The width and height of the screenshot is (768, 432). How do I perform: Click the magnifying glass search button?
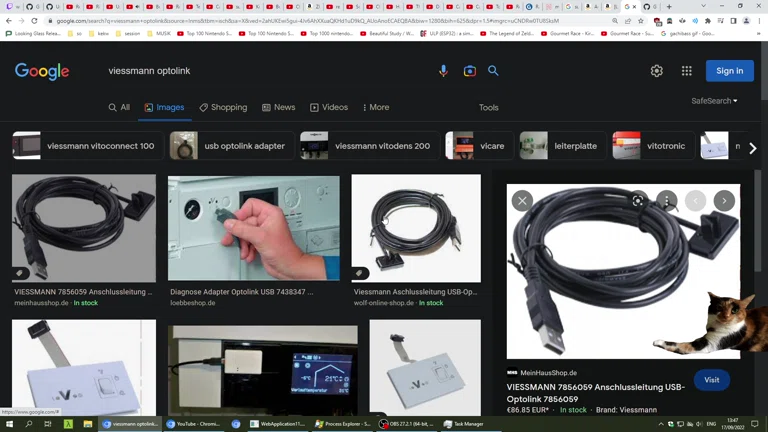(x=493, y=71)
